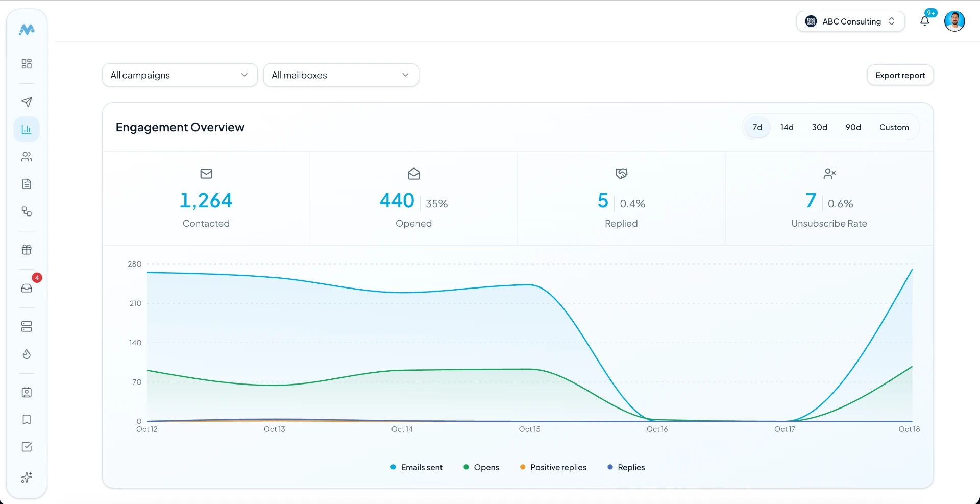Click the 440 Opened figure
The height and width of the screenshot is (504, 980).
(x=397, y=200)
